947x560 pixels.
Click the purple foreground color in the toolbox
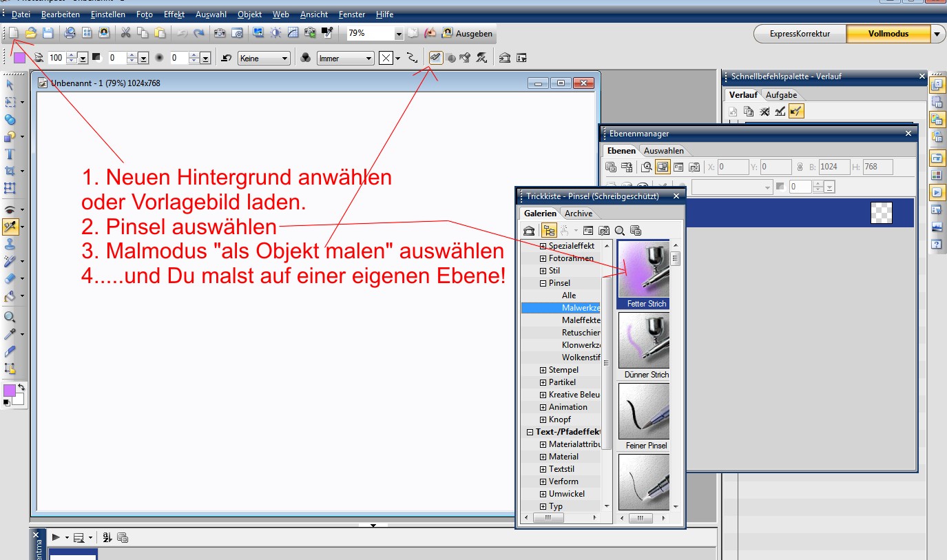[x=9, y=391]
